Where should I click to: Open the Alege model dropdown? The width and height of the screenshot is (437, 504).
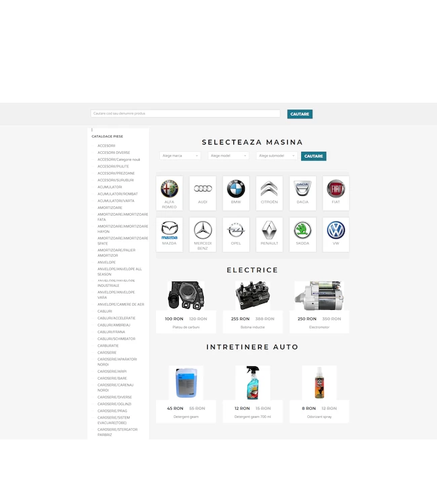(x=229, y=156)
